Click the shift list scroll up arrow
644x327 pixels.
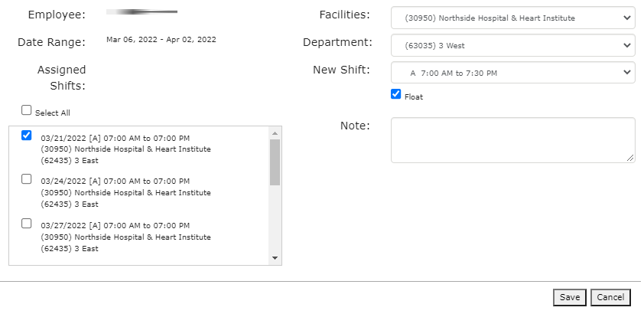(275, 133)
